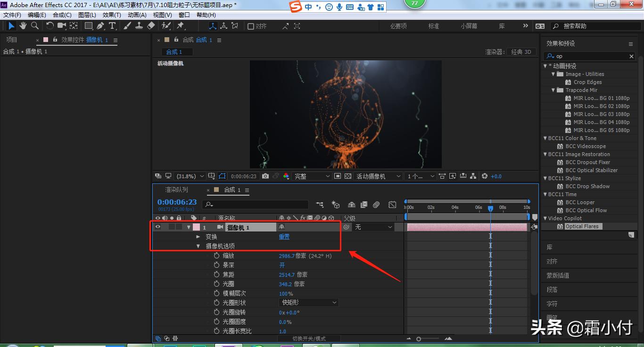Switch to View Axis mode
The width and height of the screenshot is (644, 347).
tap(235, 26)
